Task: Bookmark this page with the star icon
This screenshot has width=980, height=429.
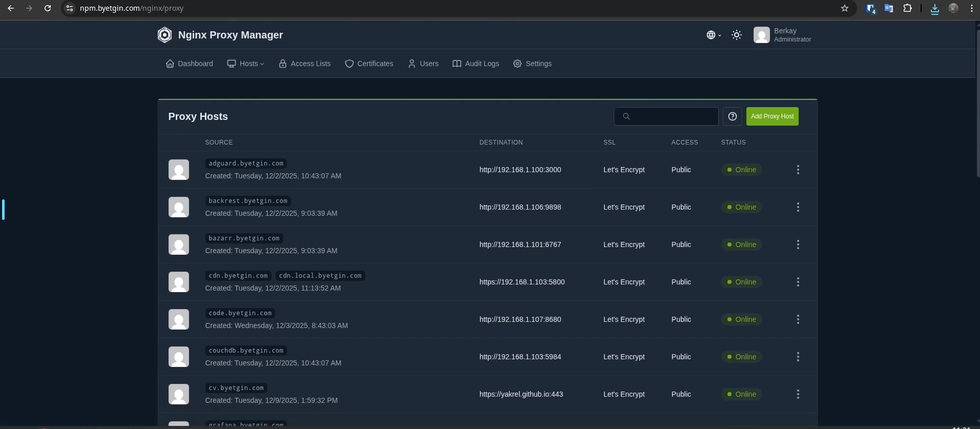Action: click(x=845, y=8)
